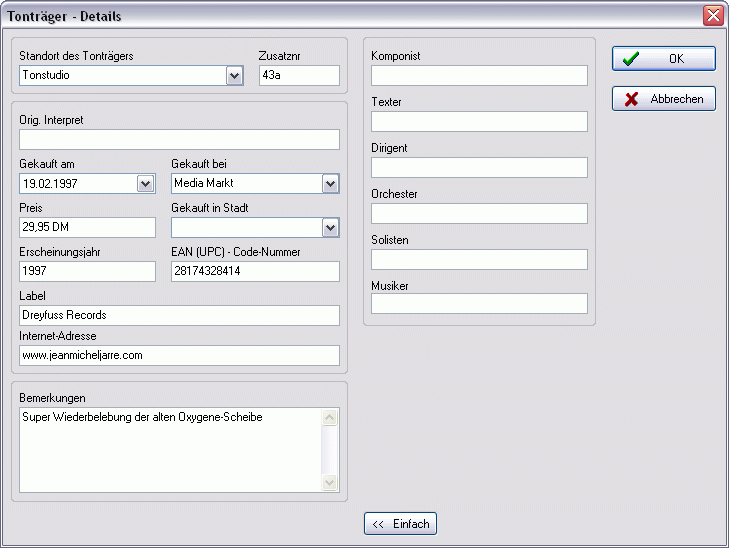Click the red X icon on Abbrechen

pyautogui.click(x=631, y=99)
